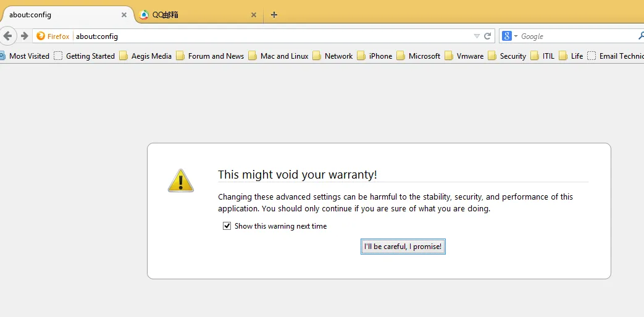This screenshot has height=317, width=644.
Task: Open the Life bookmark folder
Action: point(571,56)
